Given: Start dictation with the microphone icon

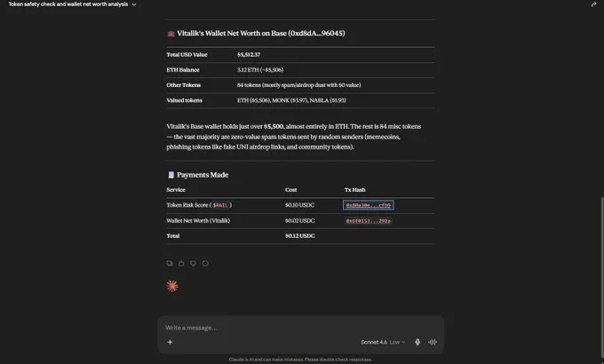Looking at the screenshot, I should point(417,342).
